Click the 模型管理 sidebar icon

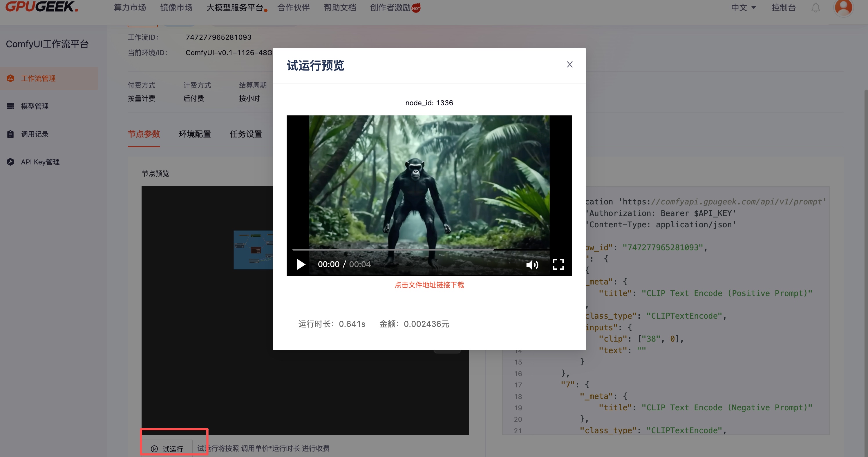[x=10, y=106]
